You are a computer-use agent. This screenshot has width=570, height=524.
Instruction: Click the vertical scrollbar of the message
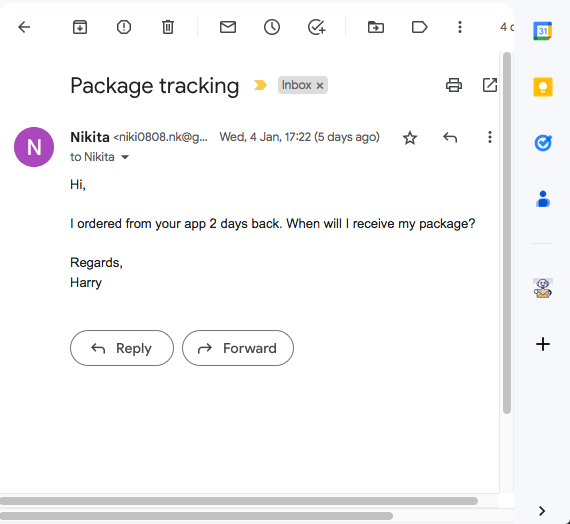point(507,233)
